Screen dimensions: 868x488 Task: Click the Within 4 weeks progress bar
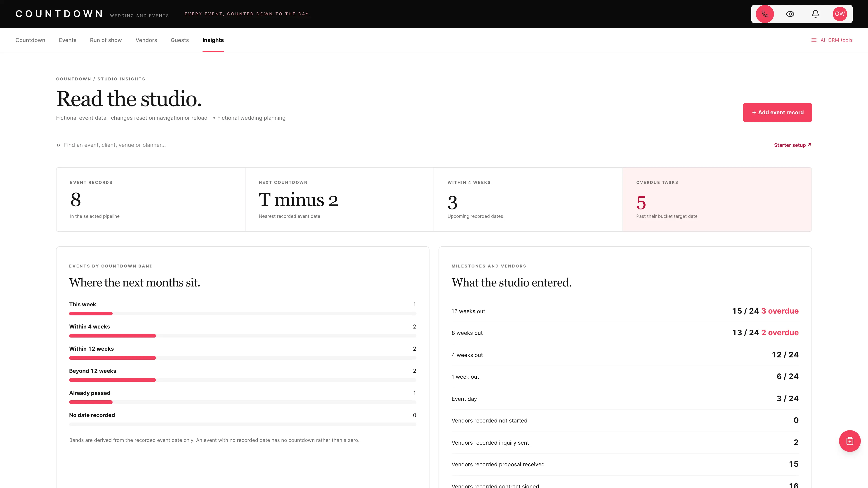pos(243,336)
